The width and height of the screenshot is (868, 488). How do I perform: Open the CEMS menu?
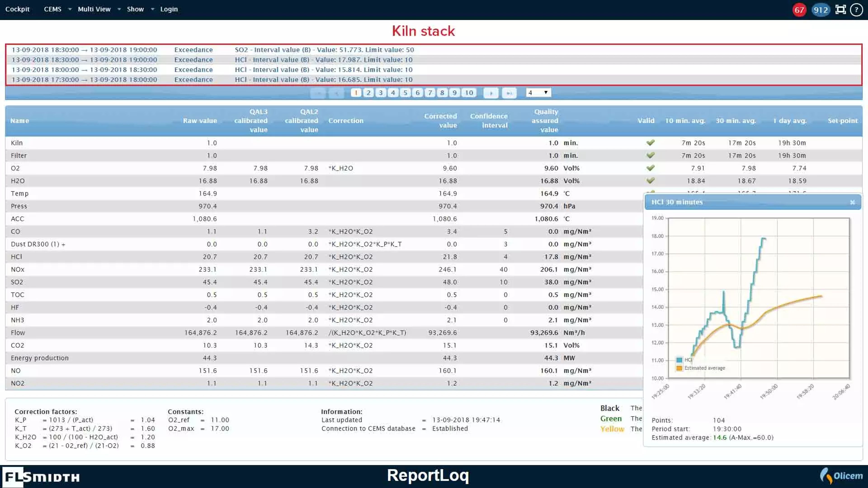click(x=53, y=9)
